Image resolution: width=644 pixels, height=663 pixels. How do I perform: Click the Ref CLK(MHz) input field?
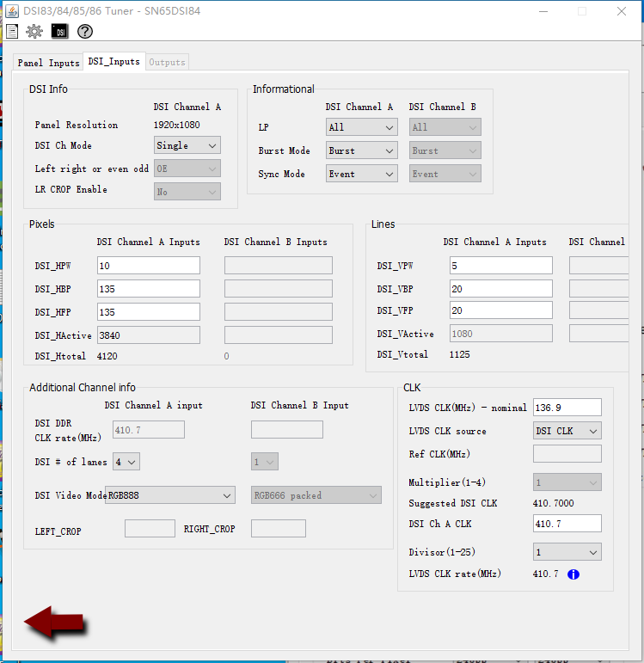(x=567, y=454)
